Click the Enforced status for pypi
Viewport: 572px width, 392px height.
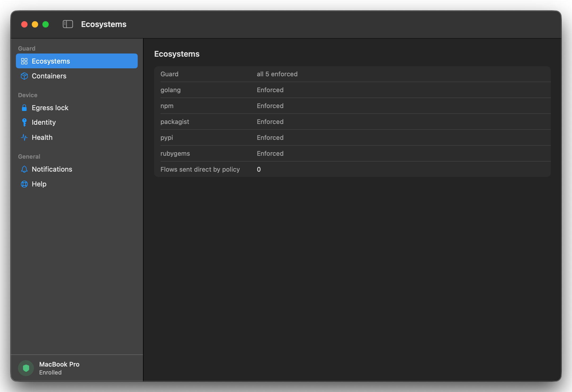270,137
